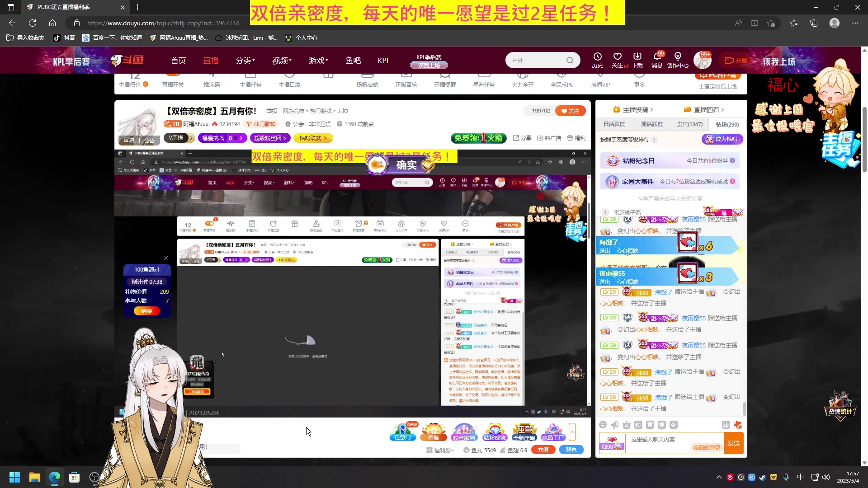Click the orange 关注 follow button
The image size is (868, 488).
click(571, 111)
